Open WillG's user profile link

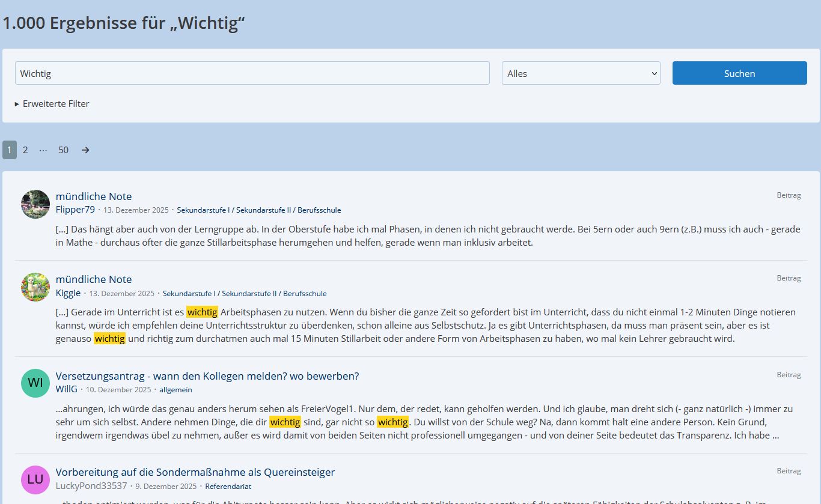tap(66, 389)
